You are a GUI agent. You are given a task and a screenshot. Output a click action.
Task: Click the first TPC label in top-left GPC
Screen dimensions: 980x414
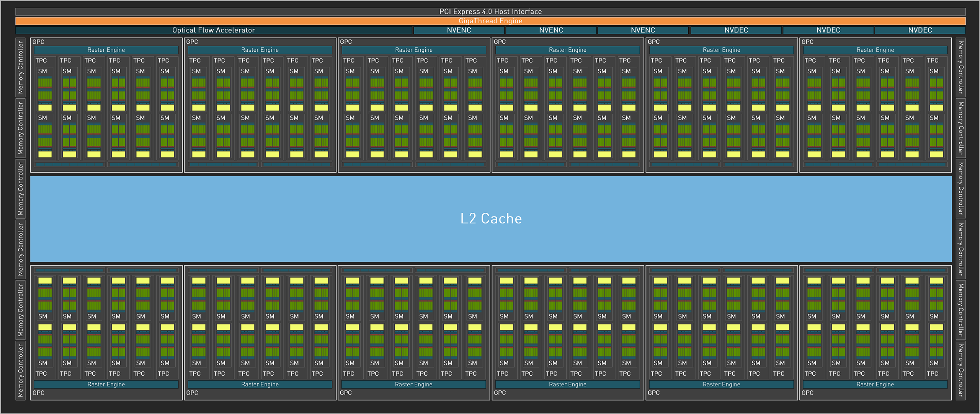click(41, 60)
